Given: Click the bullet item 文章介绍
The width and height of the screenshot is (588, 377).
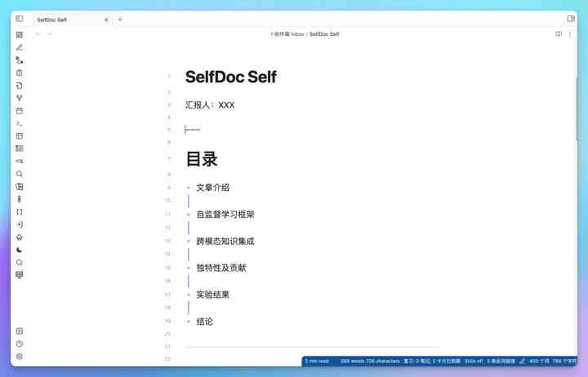Looking at the screenshot, I should (x=212, y=188).
